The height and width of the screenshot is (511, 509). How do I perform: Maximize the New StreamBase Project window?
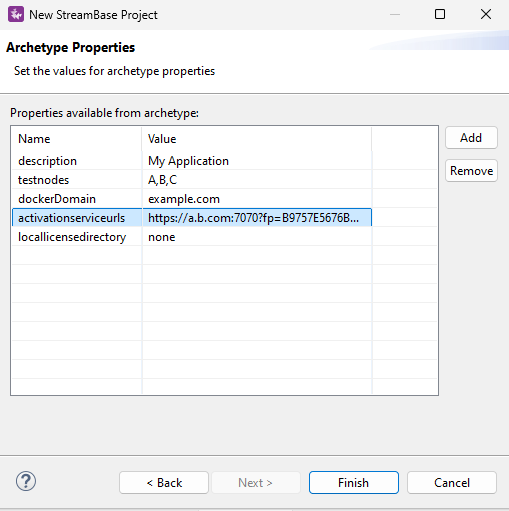pyautogui.click(x=440, y=14)
